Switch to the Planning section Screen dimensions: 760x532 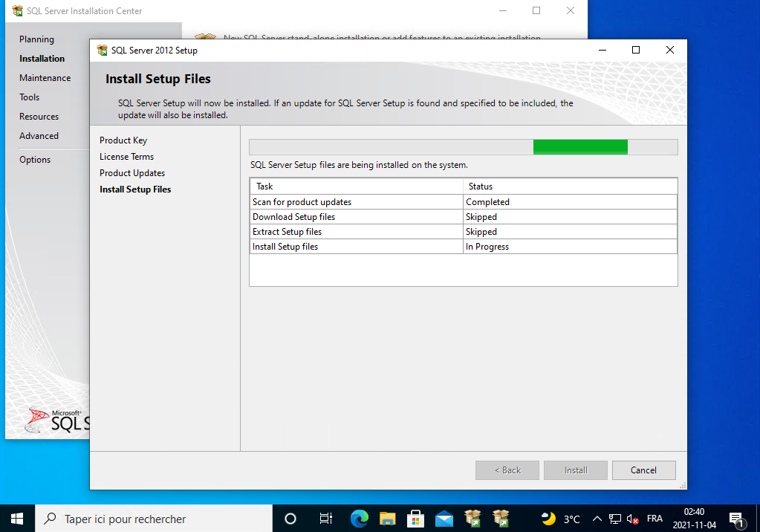(36, 39)
